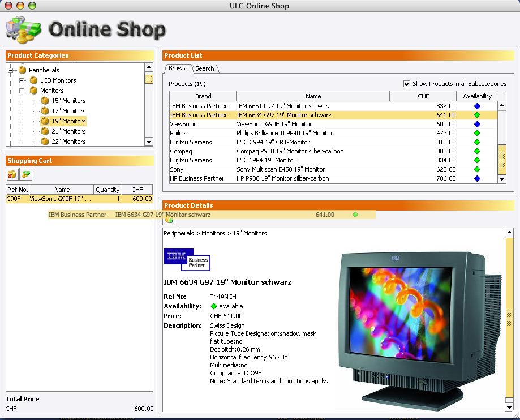The image size is (520, 420).
Task: Click the add to cart icon in Product Details
Action: click(169, 220)
